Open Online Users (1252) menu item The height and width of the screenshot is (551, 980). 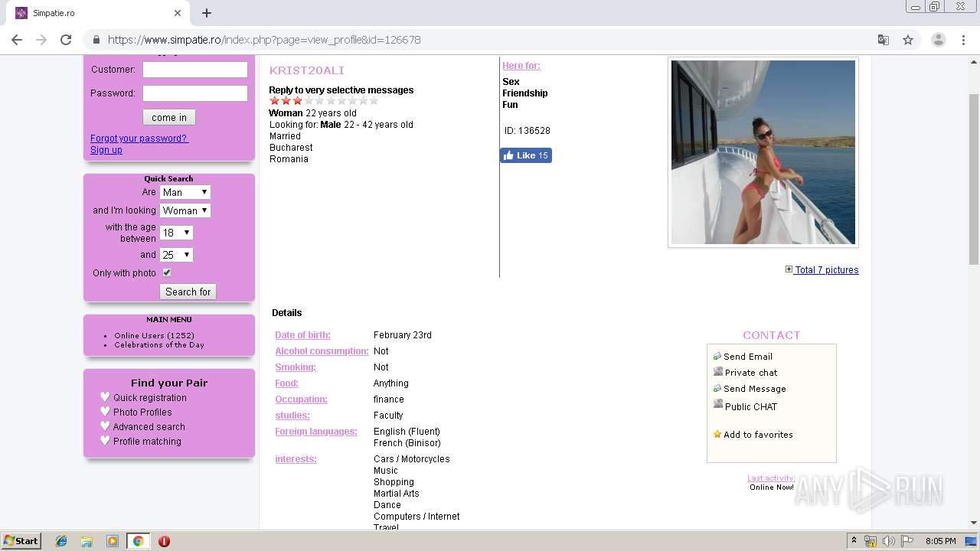(x=154, y=335)
